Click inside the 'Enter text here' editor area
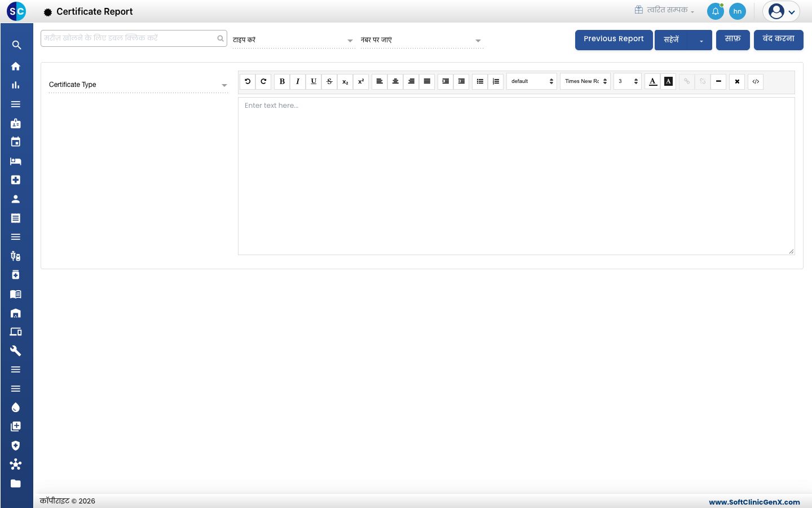This screenshot has width=812, height=508. [x=517, y=176]
